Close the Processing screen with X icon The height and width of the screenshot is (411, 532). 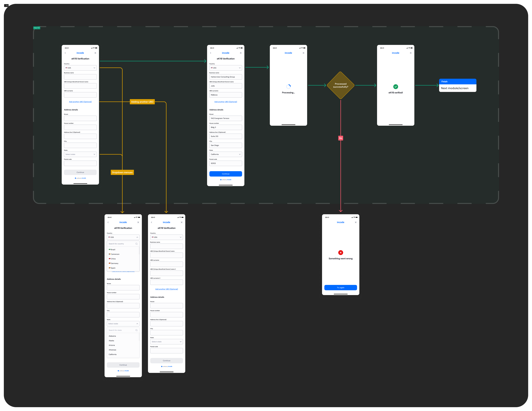303,53
